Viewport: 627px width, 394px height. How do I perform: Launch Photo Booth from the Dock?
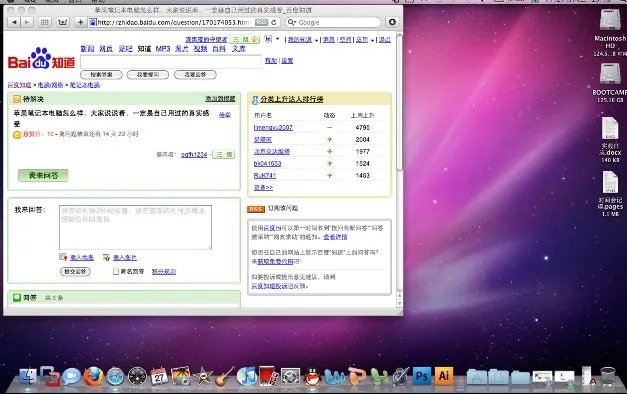pyautogui.click(x=269, y=376)
